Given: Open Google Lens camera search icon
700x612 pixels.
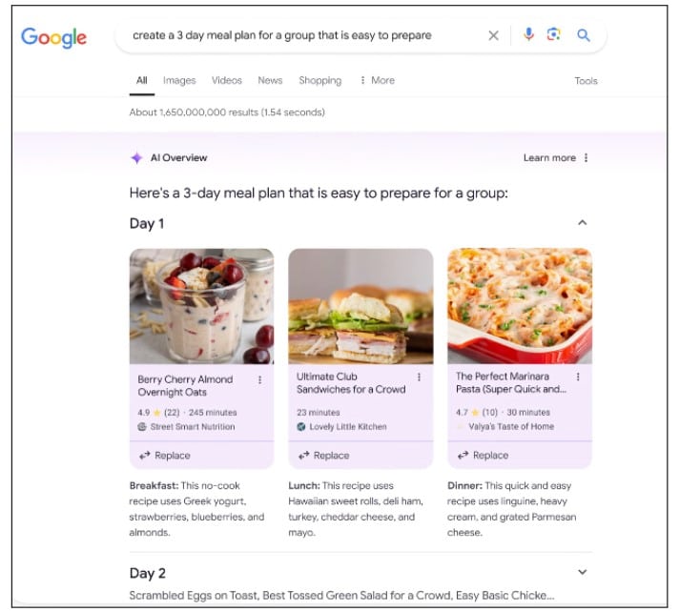Looking at the screenshot, I should tap(553, 34).
